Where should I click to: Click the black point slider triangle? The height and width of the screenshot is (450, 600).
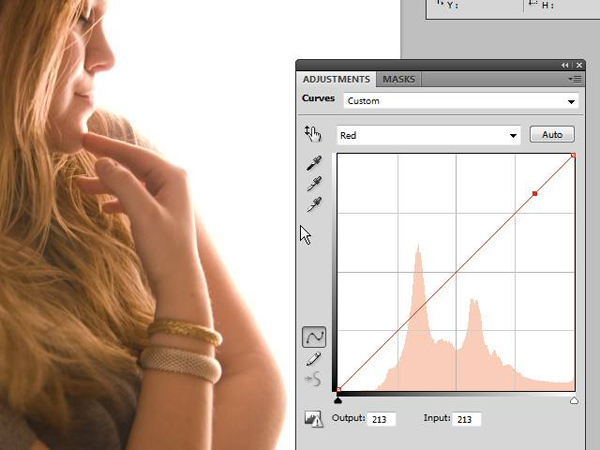pyautogui.click(x=339, y=400)
